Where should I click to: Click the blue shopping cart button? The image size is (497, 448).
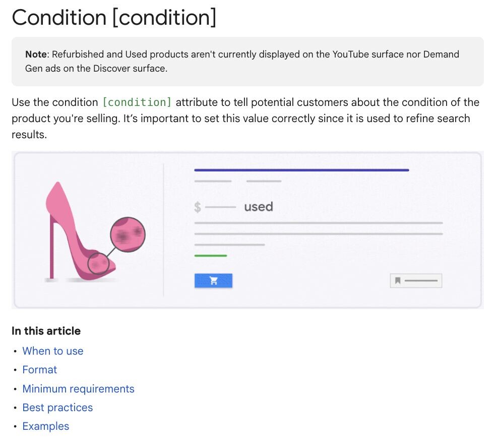(x=213, y=281)
